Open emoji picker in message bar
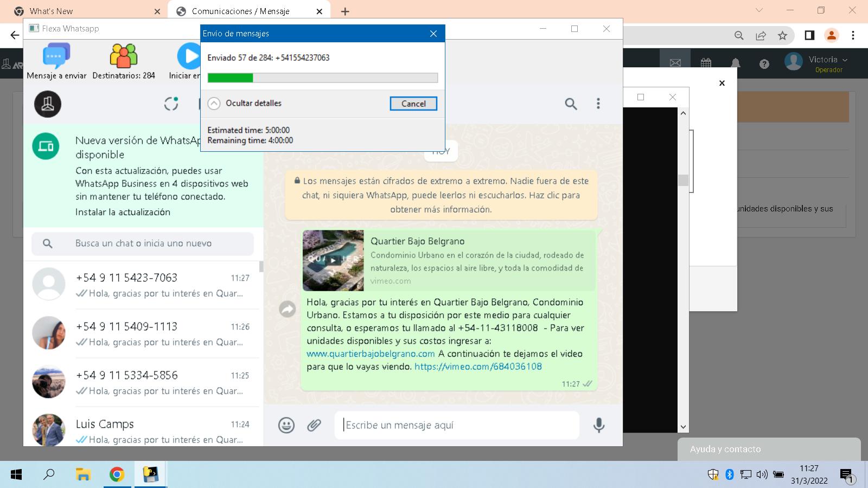This screenshot has width=868, height=488. click(x=286, y=425)
